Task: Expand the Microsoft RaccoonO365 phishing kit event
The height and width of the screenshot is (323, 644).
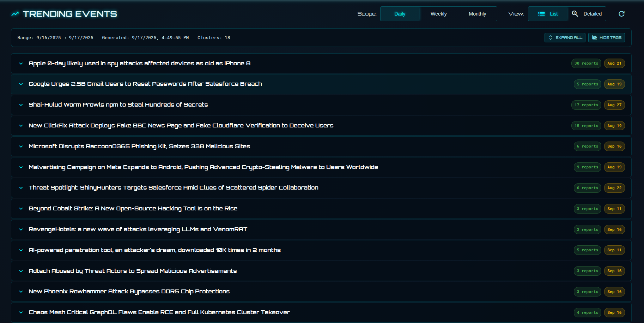Action: pos(21,146)
